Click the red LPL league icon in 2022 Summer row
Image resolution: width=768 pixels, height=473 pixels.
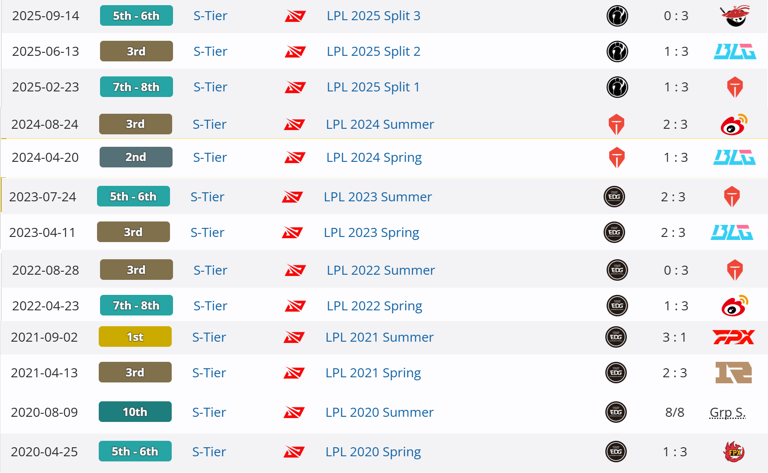pos(295,270)
